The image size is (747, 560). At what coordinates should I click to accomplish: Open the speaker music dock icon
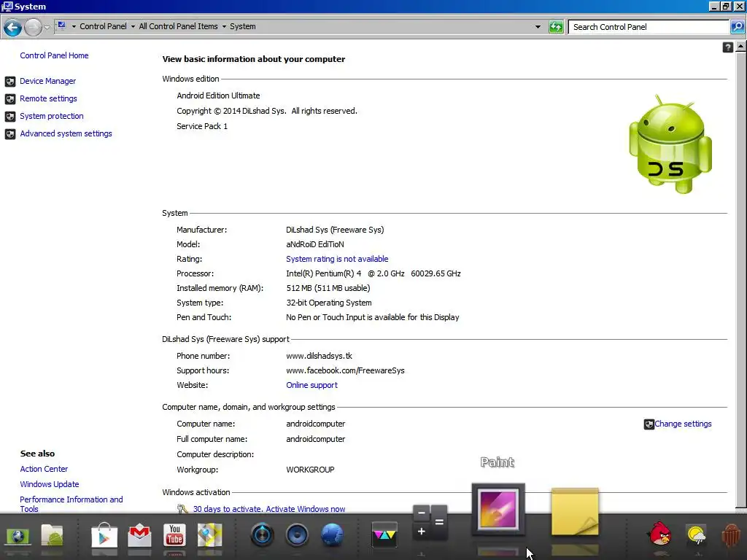point(298,534)
